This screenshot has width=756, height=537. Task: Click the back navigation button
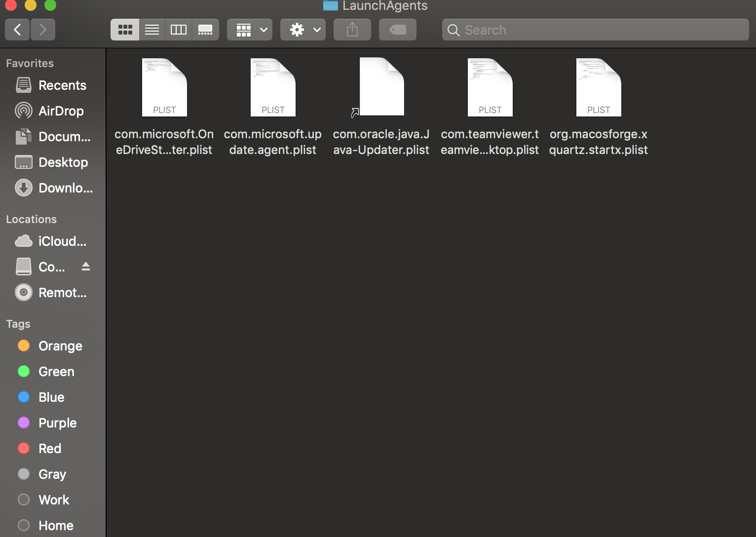tap(17, 30)
